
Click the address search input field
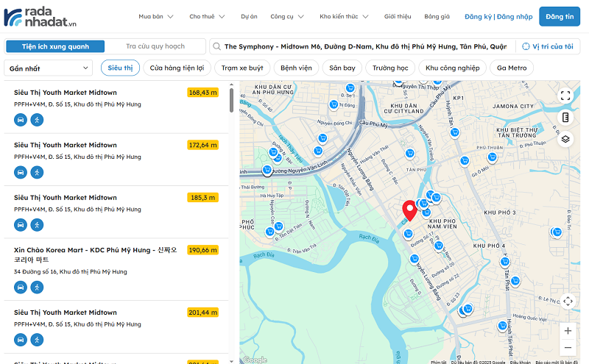364,46
